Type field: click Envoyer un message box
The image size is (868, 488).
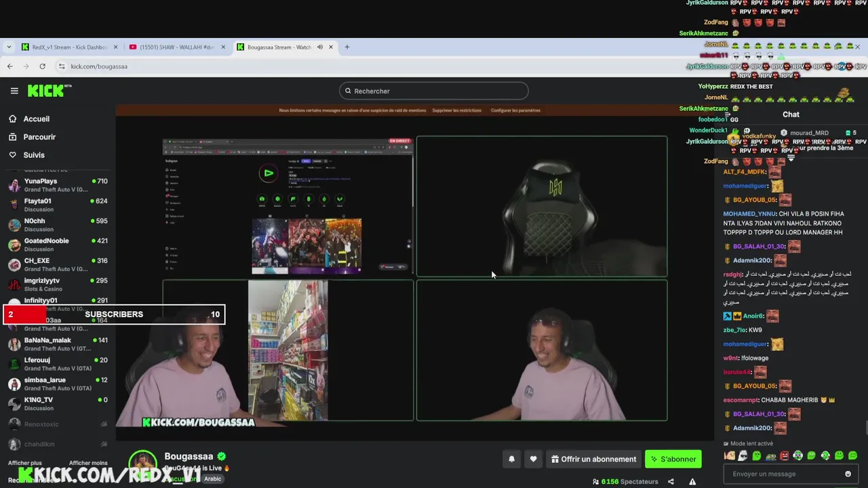coord(790,474)
